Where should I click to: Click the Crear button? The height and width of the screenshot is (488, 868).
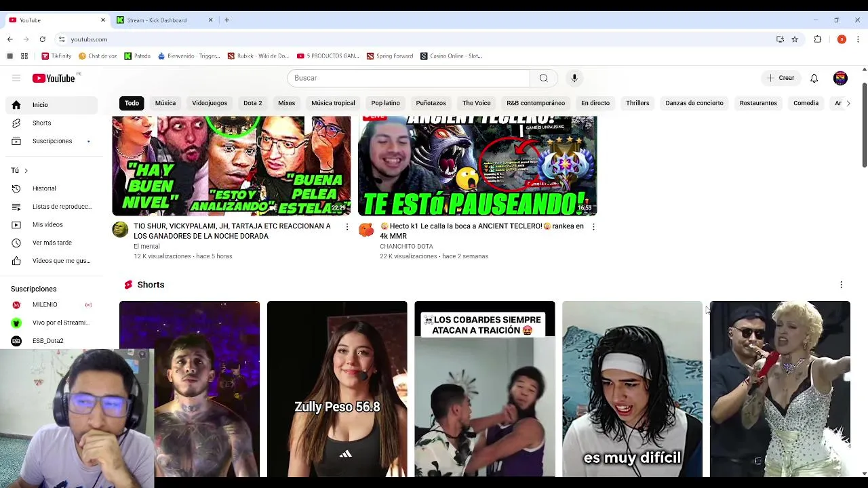click(x=780, y=78)
